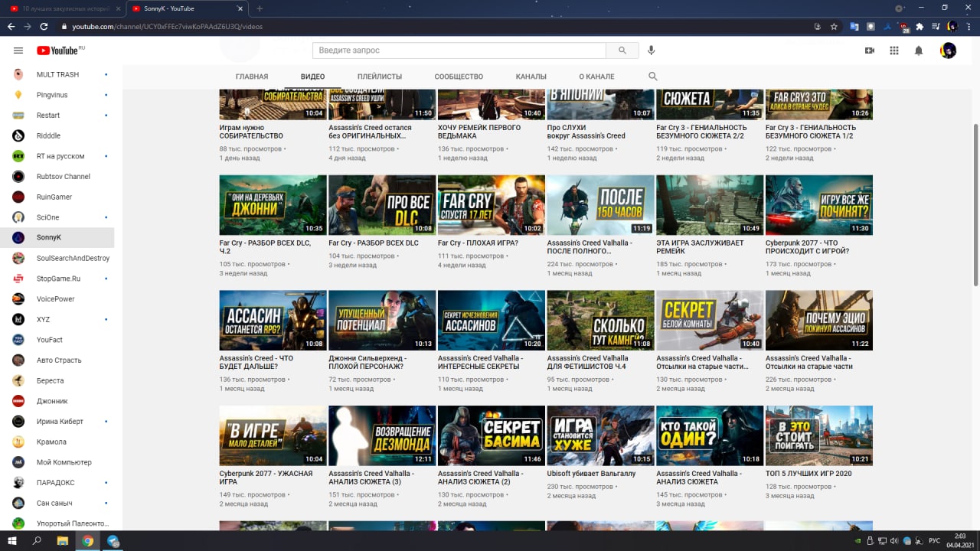980x551 pixels.
Task: Click the Chrome address bar URL
Action: click(168, 26)
